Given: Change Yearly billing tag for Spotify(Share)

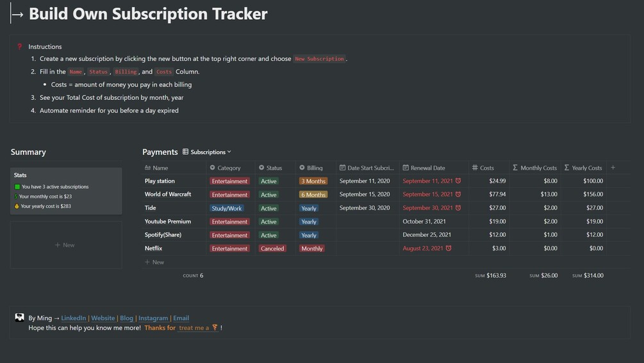Looking at the screenshot, I should (x=308, y=236).
